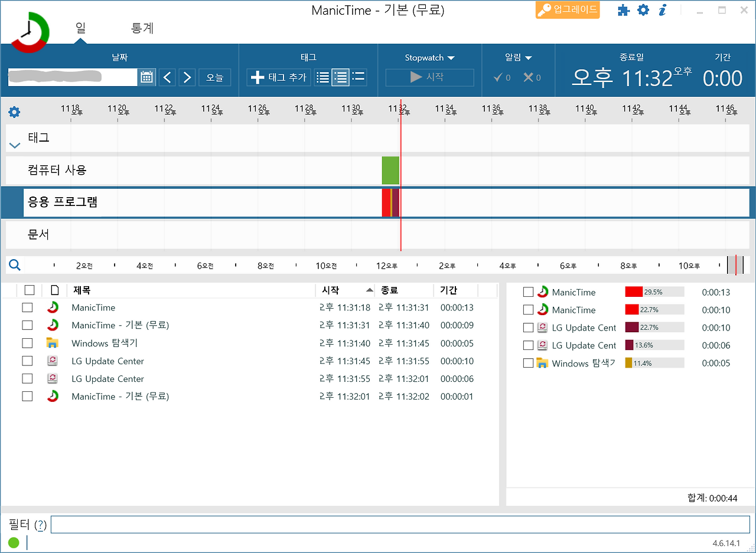Check the ManicTime row starting 11:31:18
756x553 pixels.
[x=27, y=307]
